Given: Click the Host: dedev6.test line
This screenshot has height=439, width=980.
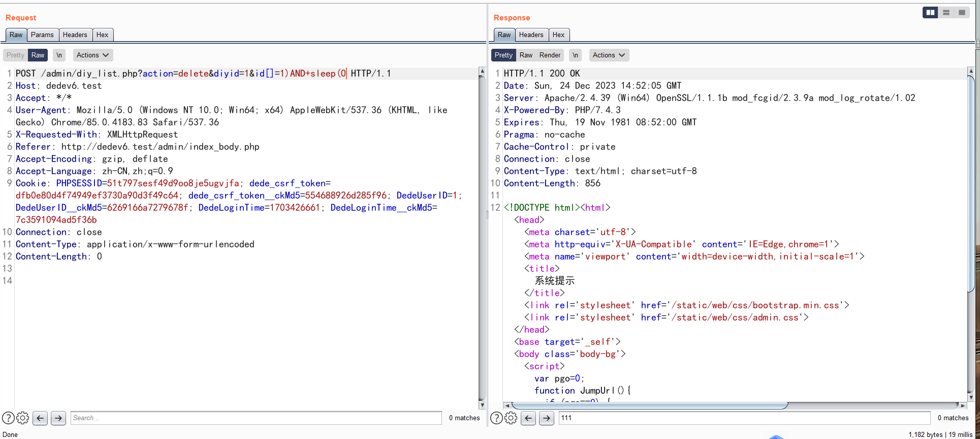Looking at the screenshot, I should [58, 86].
